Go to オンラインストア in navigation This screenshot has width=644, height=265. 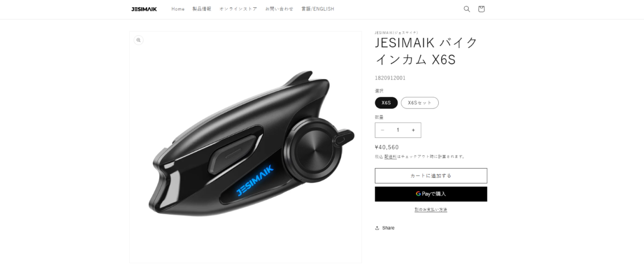pyautogui.click(x=238, y=9)
